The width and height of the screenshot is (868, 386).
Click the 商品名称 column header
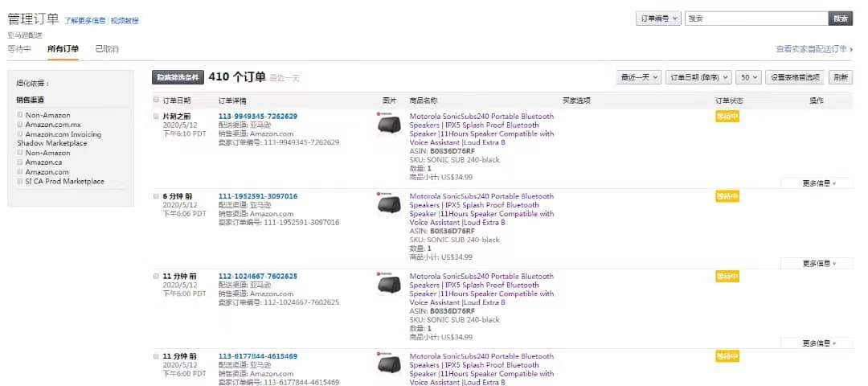coord(424,101)
